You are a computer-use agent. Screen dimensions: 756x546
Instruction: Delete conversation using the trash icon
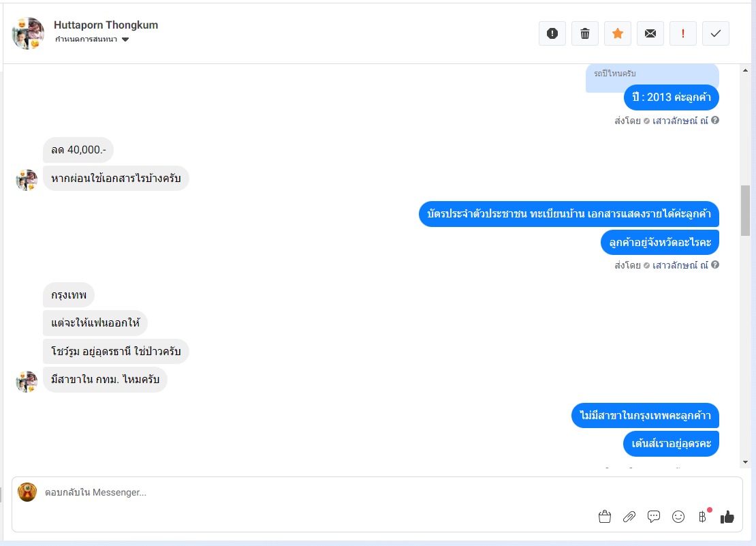(585, 33)
